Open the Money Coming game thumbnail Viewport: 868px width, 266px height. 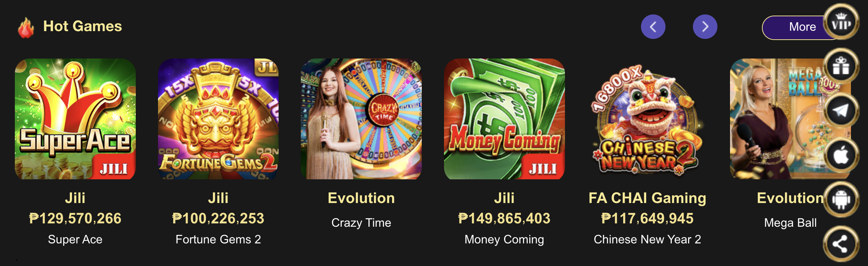point(504,119)
